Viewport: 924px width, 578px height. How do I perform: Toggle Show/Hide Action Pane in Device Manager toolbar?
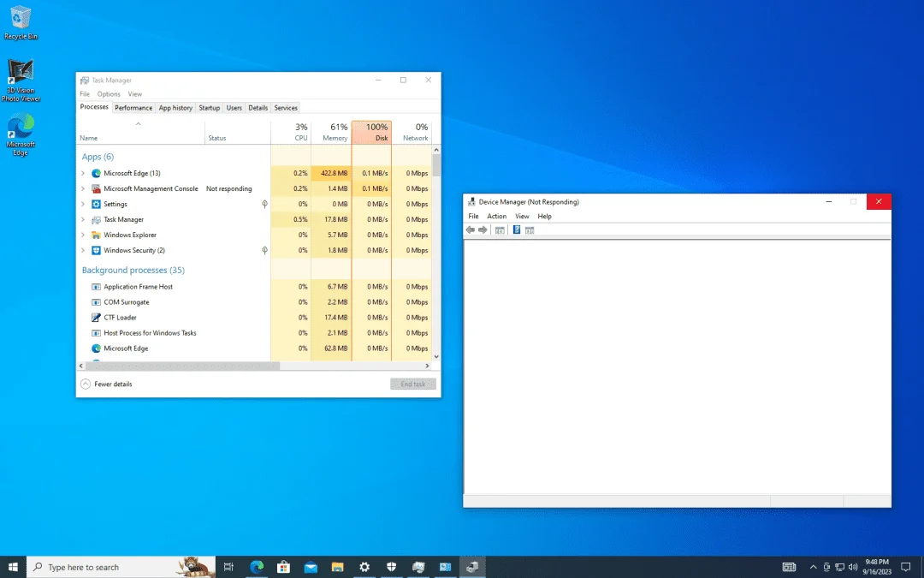[530, 230]
